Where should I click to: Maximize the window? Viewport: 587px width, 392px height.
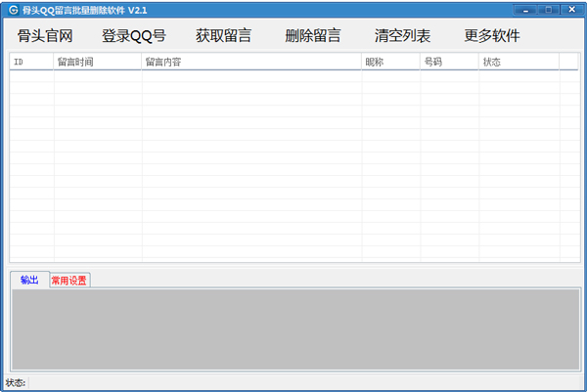(x=549, y=10)
